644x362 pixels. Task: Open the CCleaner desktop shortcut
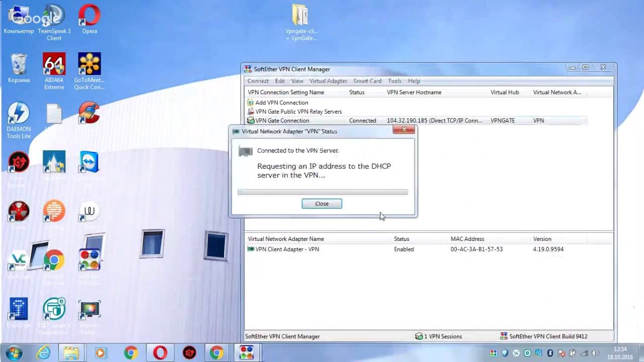[89, 113]
